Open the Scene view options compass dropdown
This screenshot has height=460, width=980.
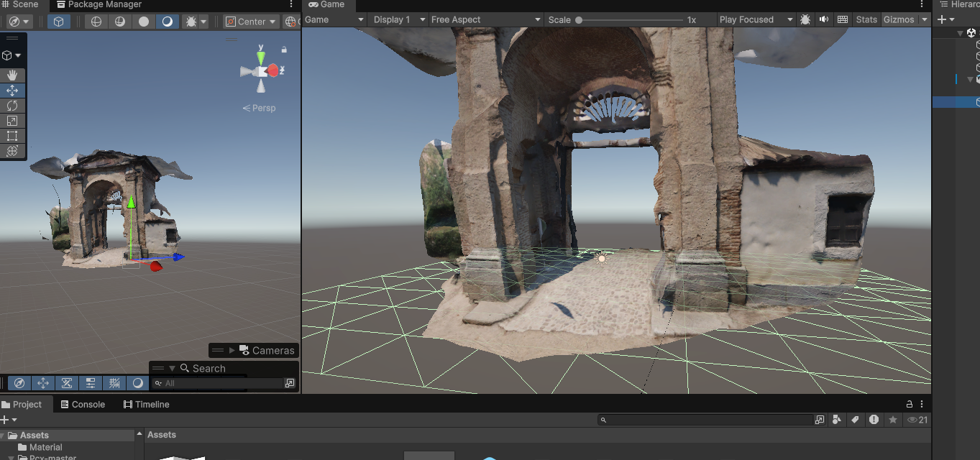click(x=17, y=22)
